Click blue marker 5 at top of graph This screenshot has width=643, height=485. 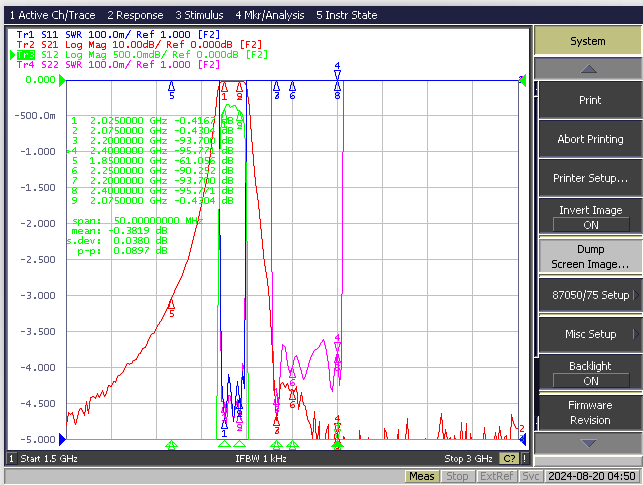pyautogui.click(x=171, y=90)
